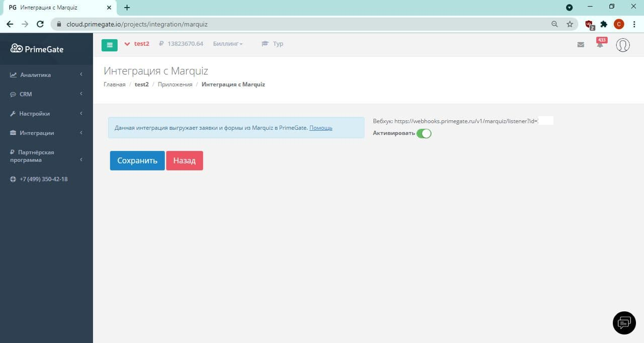
Task: Click the browser forward arrow
Action: pyautogui.click(x=25, y=24)
